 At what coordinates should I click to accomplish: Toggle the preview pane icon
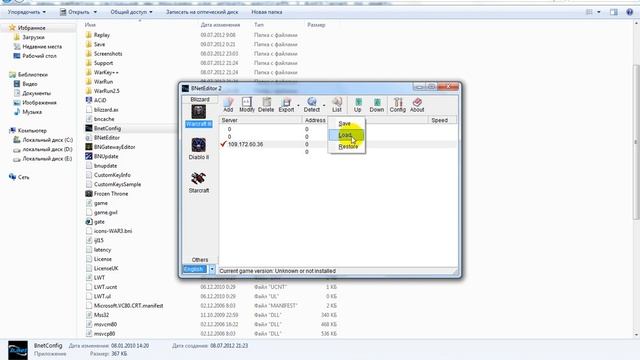click(x=614, y=12)
